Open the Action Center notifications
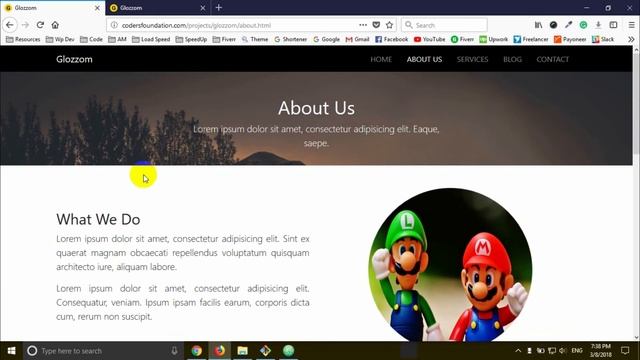This screenshot has width=640, height=360. pyautogui.click(x=625, y=351)
